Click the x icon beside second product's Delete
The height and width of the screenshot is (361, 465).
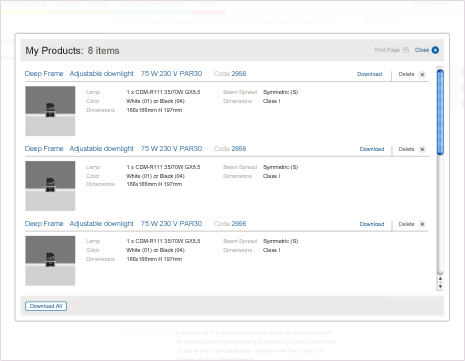tap(422, 149)
